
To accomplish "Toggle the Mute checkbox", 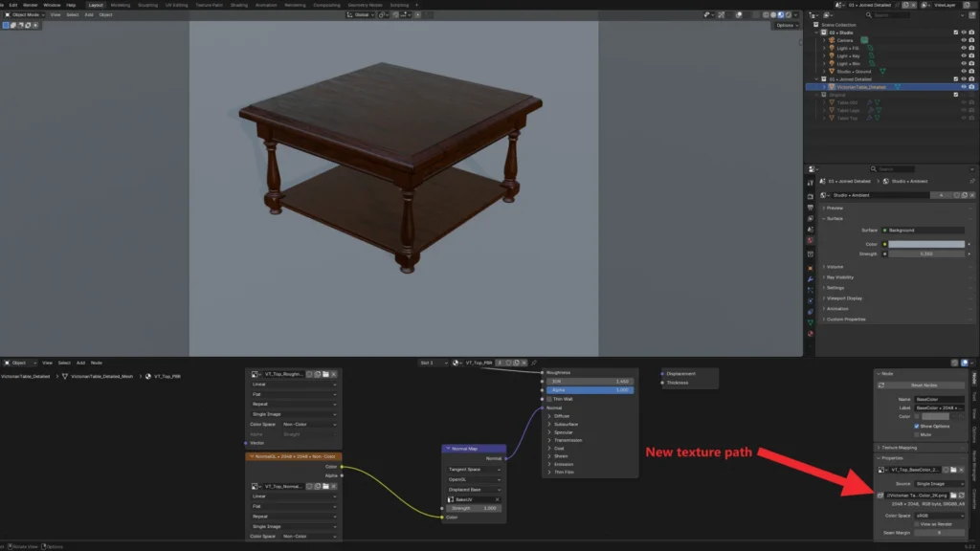I will 917,434.
